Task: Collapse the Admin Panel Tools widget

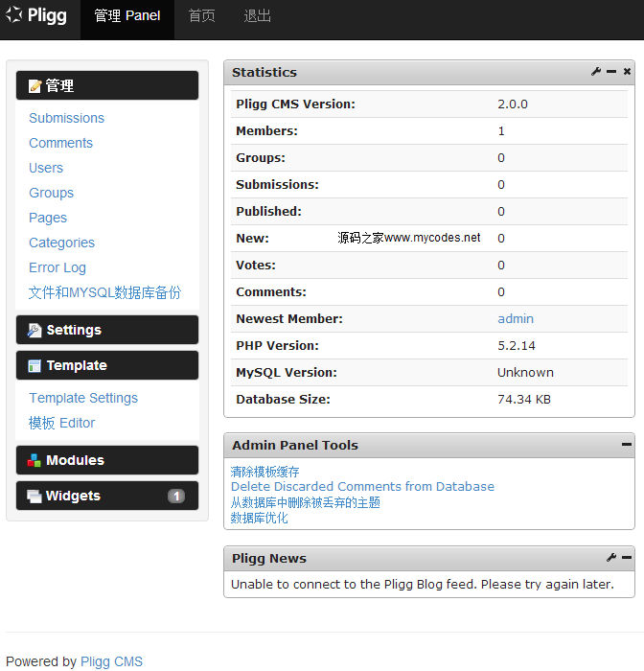Action: (627, 445)
